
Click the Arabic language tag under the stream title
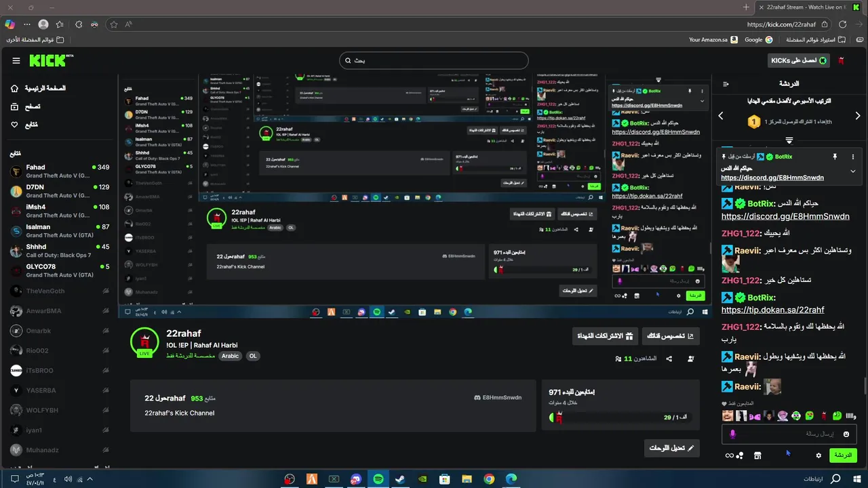[x=230, y=356]
